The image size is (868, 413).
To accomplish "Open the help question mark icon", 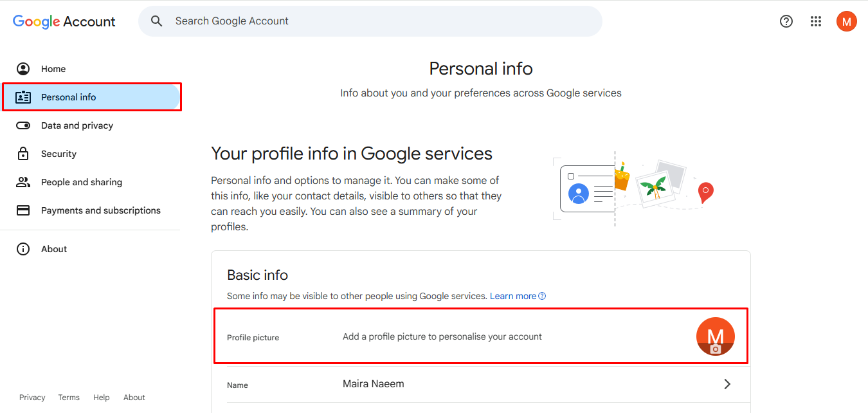I will [786, 21].
